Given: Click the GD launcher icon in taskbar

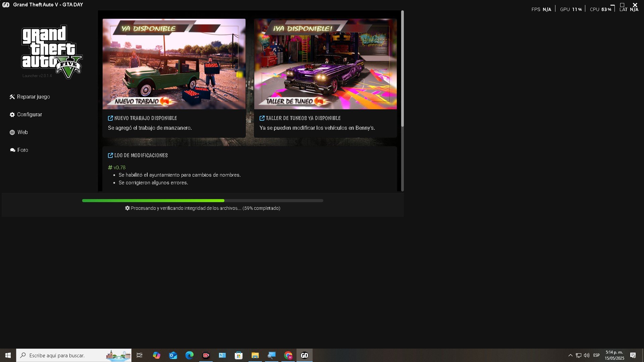Looking at the screenshot, I should 305,355.
